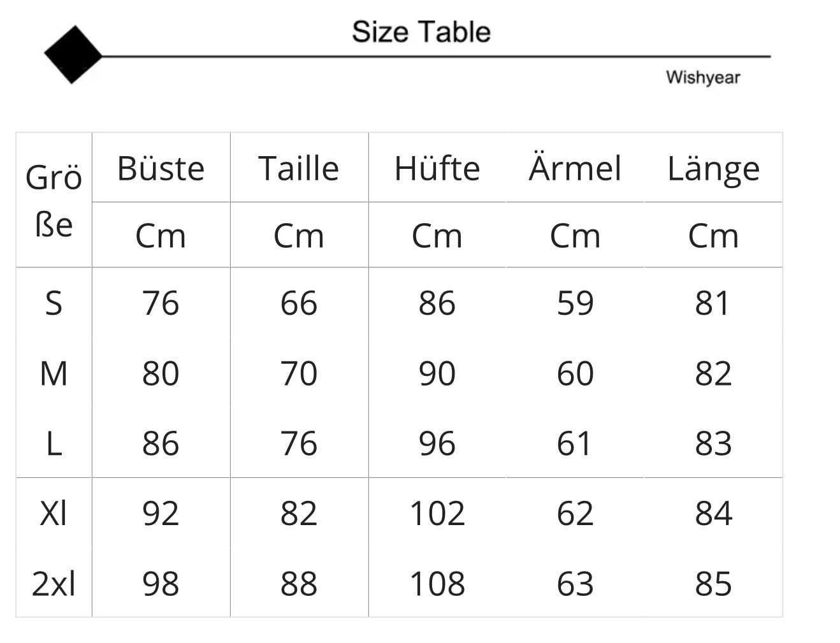Click the S size row label

tap(54, 303)
